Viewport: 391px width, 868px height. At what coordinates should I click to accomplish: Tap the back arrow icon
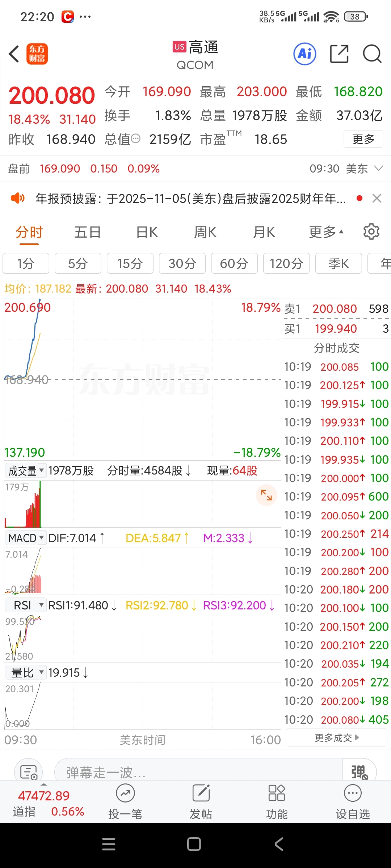(x=14, y=54)
